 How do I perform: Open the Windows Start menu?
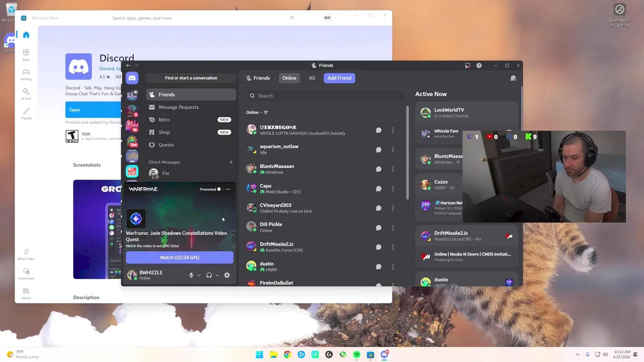[x=260, y=354]
